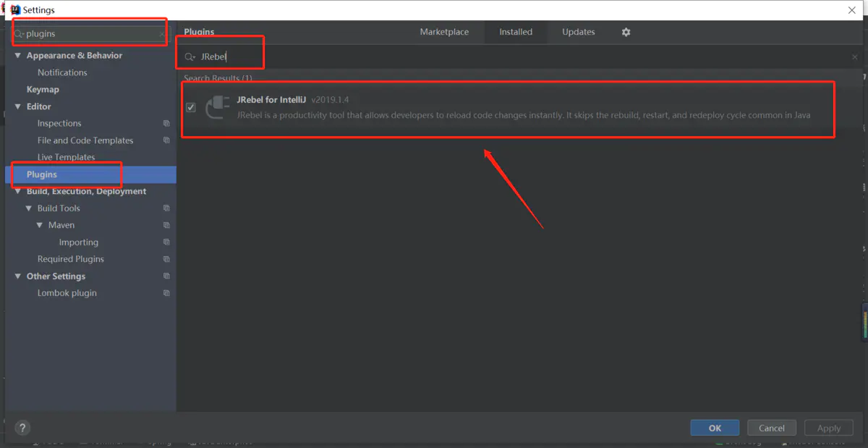Image resolution: width=868 pixels, height=448 pixels.
Task: Select Appearance & Behavior heading
Action: coord(75,56)
